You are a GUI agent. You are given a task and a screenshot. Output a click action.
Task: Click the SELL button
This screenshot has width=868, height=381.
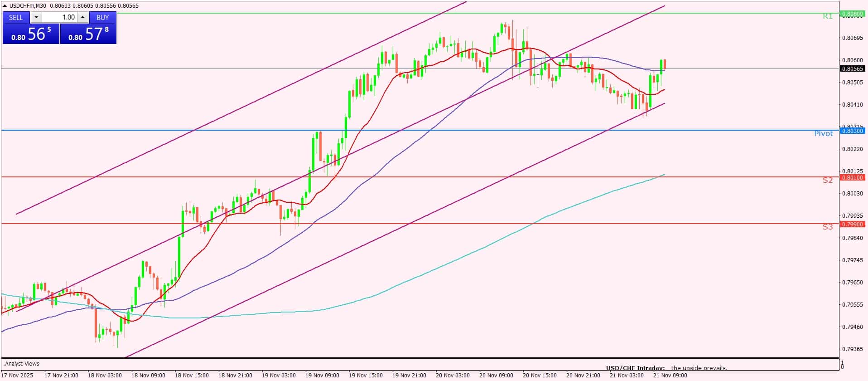[16, 17]
